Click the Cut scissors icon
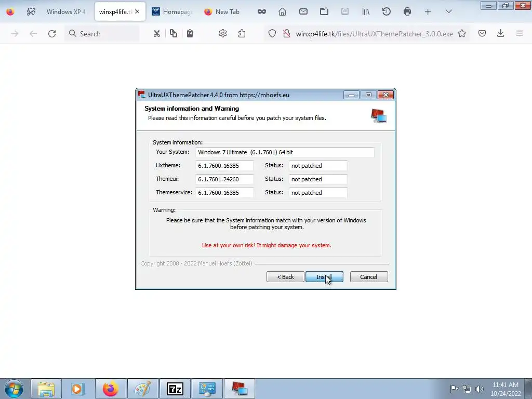The width and height of the screenshot is (532, 399). click(156, 34)
